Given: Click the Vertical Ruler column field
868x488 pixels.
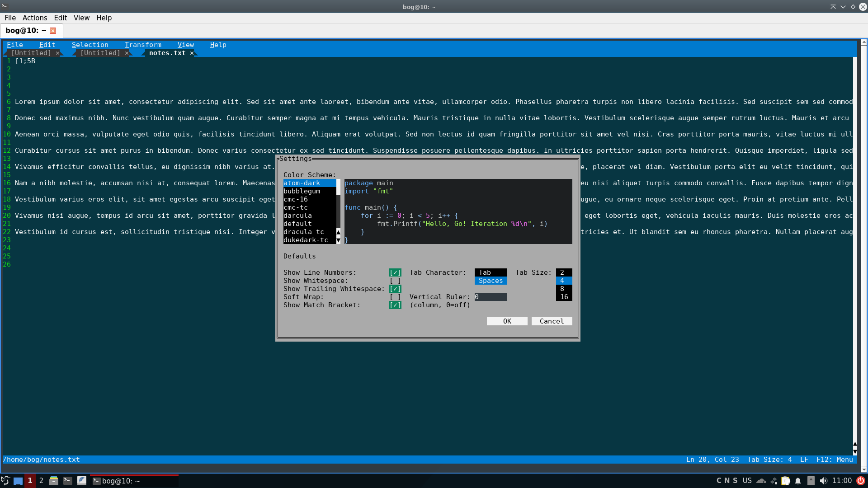Looking at the screenshot, I should [x=491, y=297].
